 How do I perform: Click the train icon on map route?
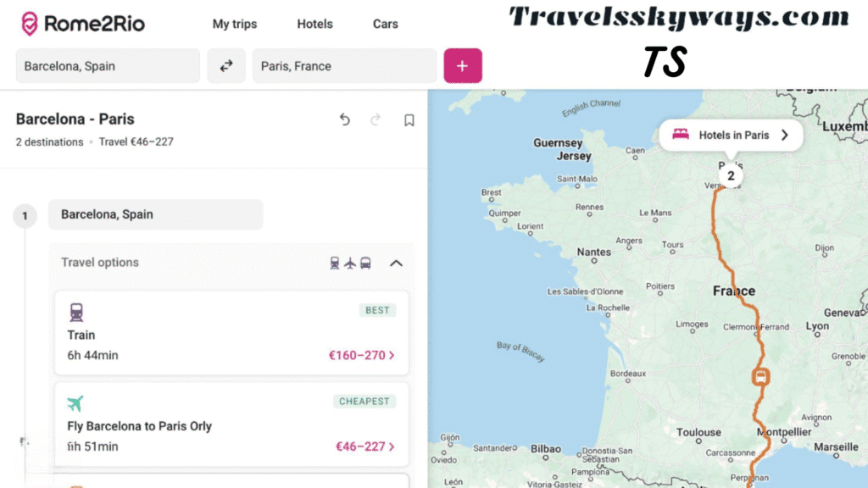(x=760, y=377)
